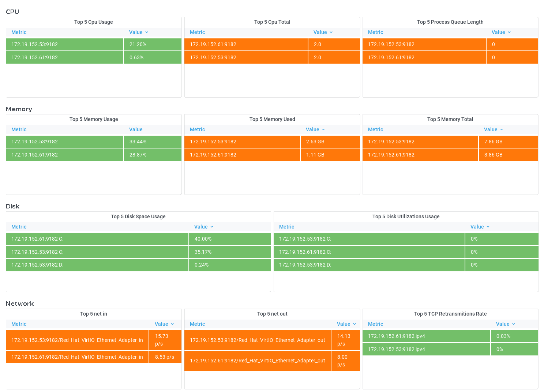The image size is (544, 392).
Task: Click Metric header in Top 5 Memory Usage
Action: [19, 129]
